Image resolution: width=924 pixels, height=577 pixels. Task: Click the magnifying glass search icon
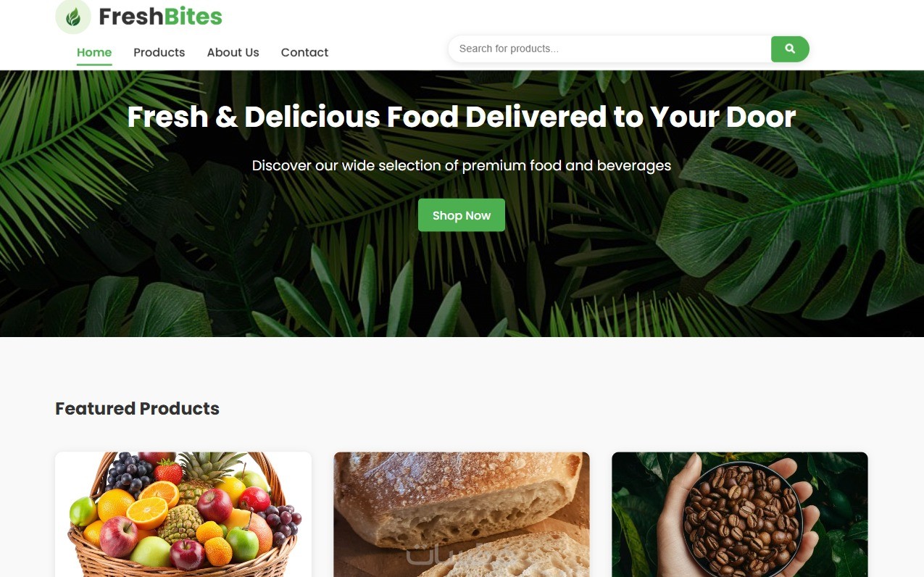[790, 49]
